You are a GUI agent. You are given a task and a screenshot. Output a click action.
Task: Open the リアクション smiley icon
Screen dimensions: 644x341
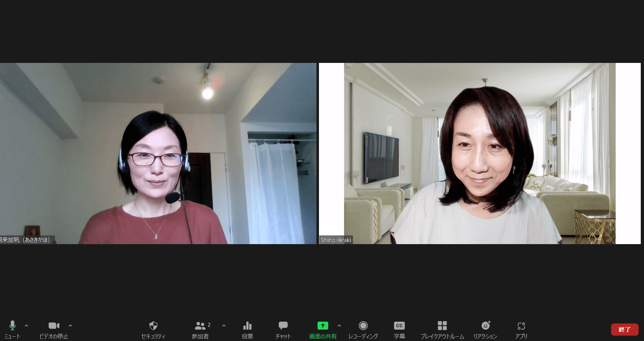click(x=485, y=326)
